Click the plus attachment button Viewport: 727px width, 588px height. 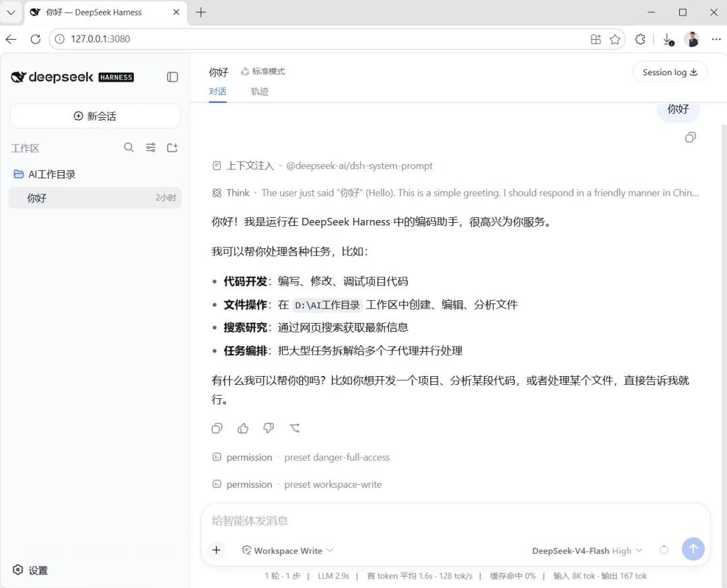217,550
